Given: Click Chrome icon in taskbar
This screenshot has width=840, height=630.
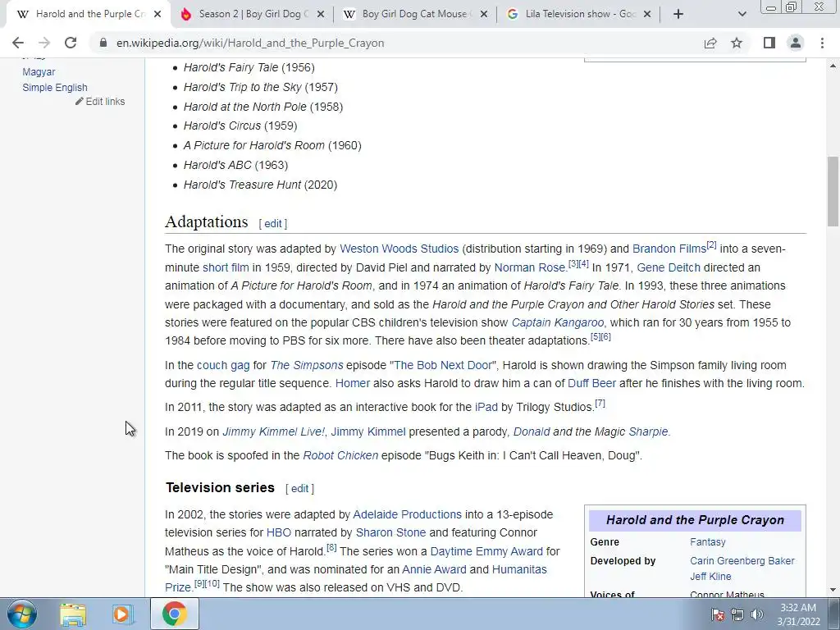Looking at the screenshot, I should (x=175, y=614).
